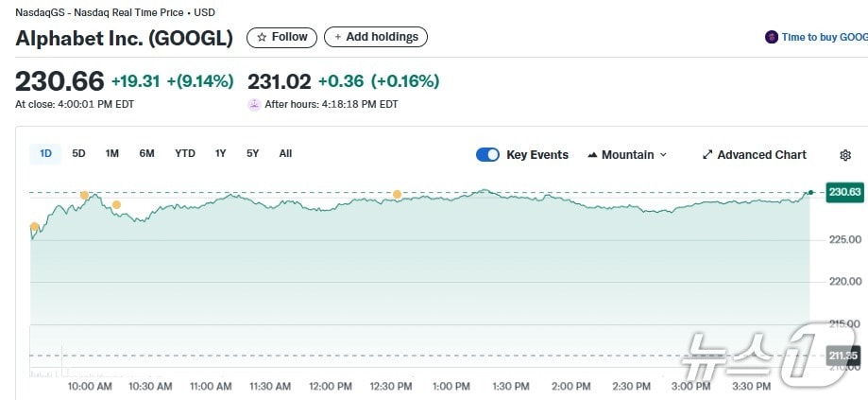This screenshot has height=400, width=868.
Task: Select the YTD range tab
Action: (185, 153)
